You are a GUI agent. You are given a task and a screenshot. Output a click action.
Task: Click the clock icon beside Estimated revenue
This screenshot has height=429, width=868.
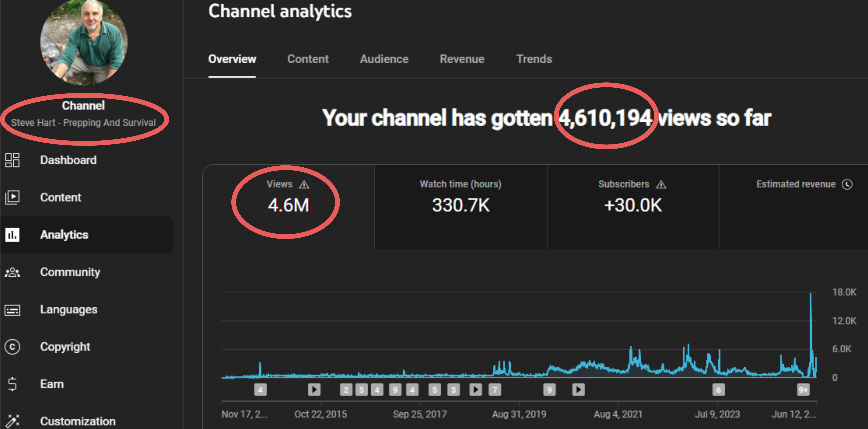click(x=847, y=184)
